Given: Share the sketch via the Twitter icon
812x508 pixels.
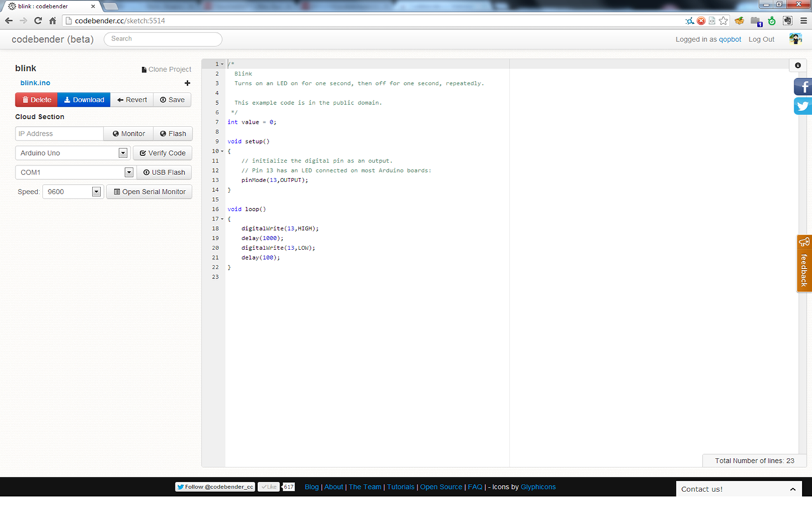Looking at the screenshot, I should pyautogui.click(x=803, y=106).
